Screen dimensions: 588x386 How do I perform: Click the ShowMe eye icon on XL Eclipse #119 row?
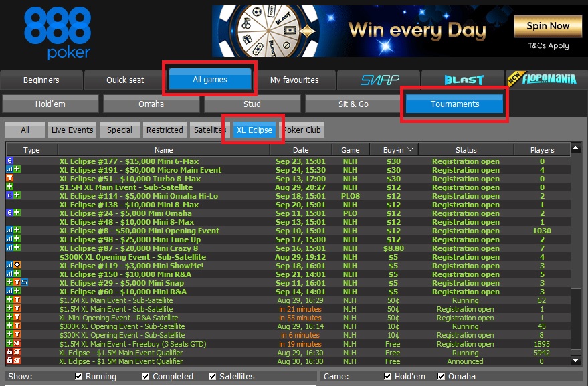click(17, 265)
